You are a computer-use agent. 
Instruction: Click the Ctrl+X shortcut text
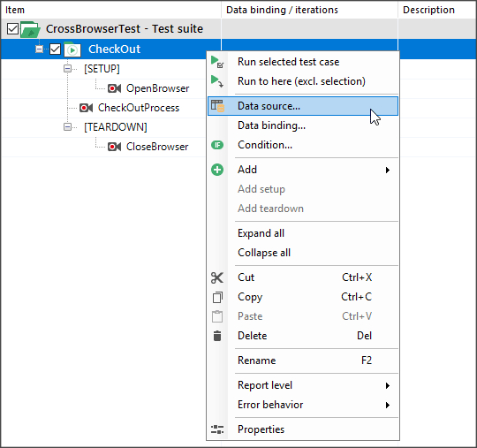pos(357,277)
